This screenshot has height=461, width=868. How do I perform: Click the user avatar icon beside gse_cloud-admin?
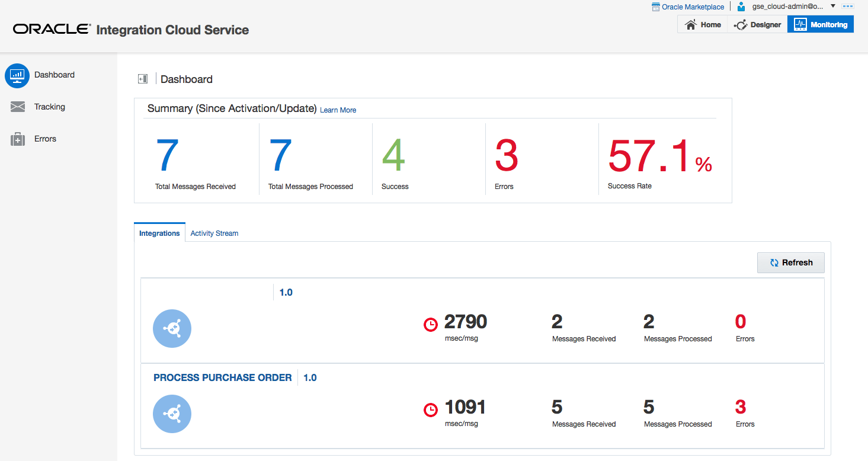point(741,7)
